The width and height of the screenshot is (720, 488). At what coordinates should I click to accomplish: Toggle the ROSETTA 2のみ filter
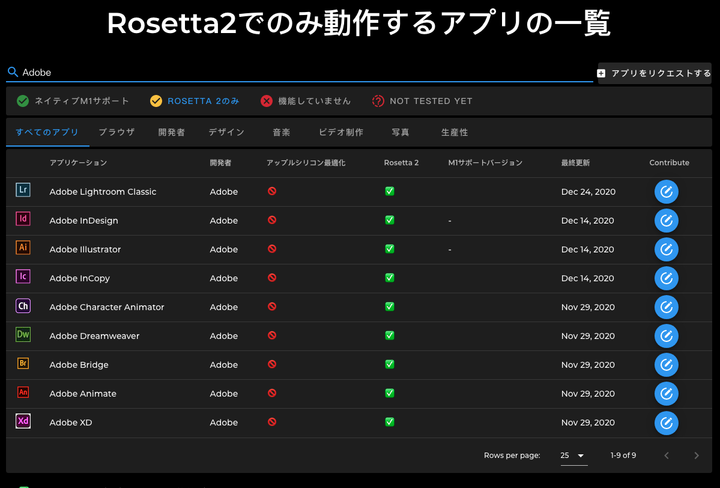point(195,101)
